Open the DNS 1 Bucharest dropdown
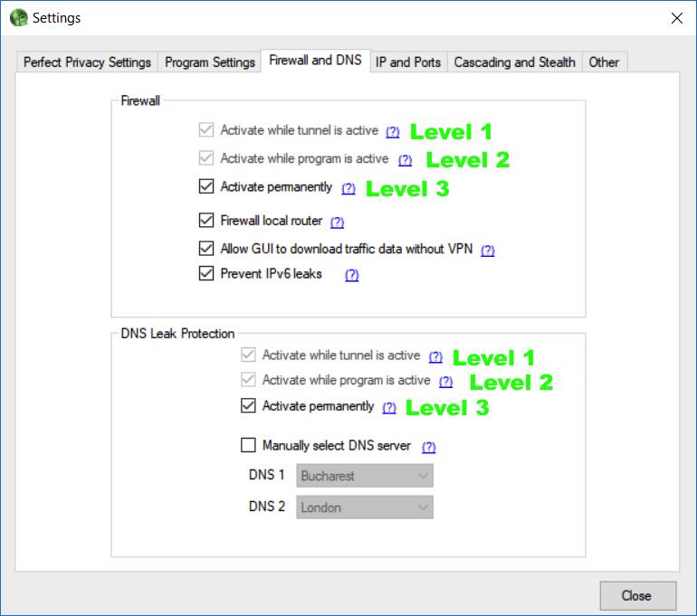 click(365, 476)
